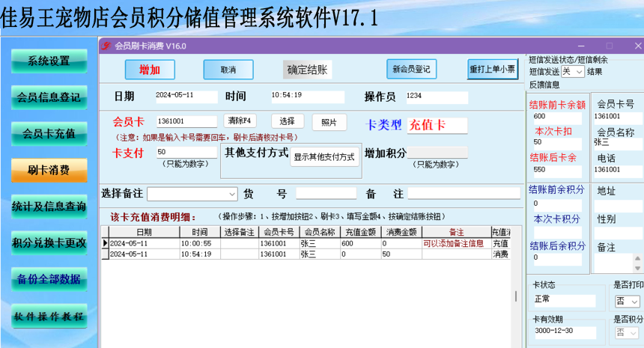Click 确定结账 to confirm checkout

click(x=307, y=70)
